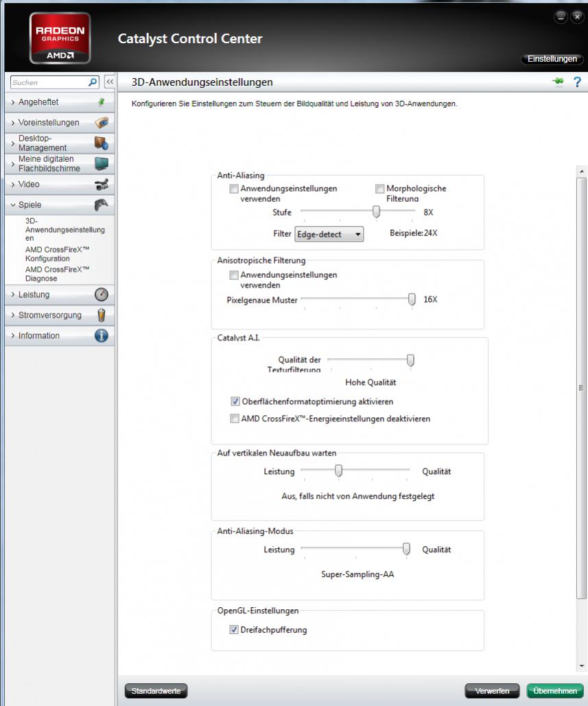Click the Qualität der Texturfilterung slider handle
The image size is (588, 706).
[x=410, y=360]
